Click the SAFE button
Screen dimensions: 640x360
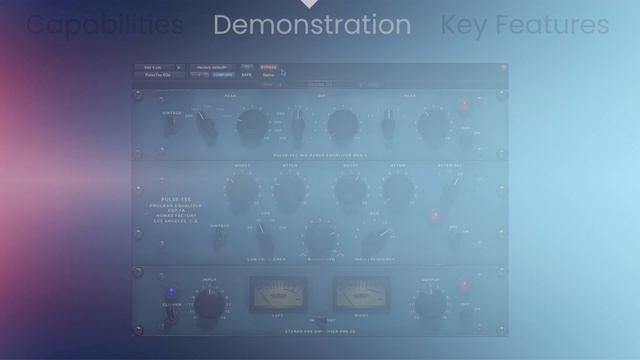247,75
